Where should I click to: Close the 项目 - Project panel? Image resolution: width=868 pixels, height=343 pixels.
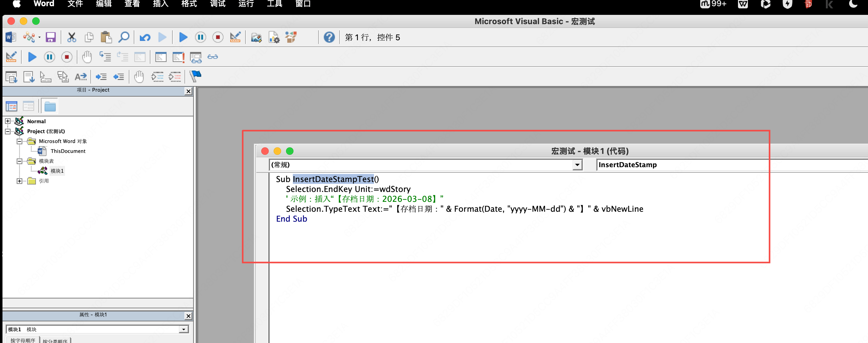188,91
